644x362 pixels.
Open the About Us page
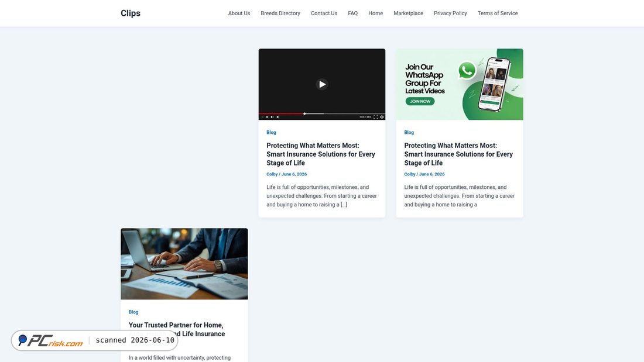pyautogui.click(x=239, y=13)
